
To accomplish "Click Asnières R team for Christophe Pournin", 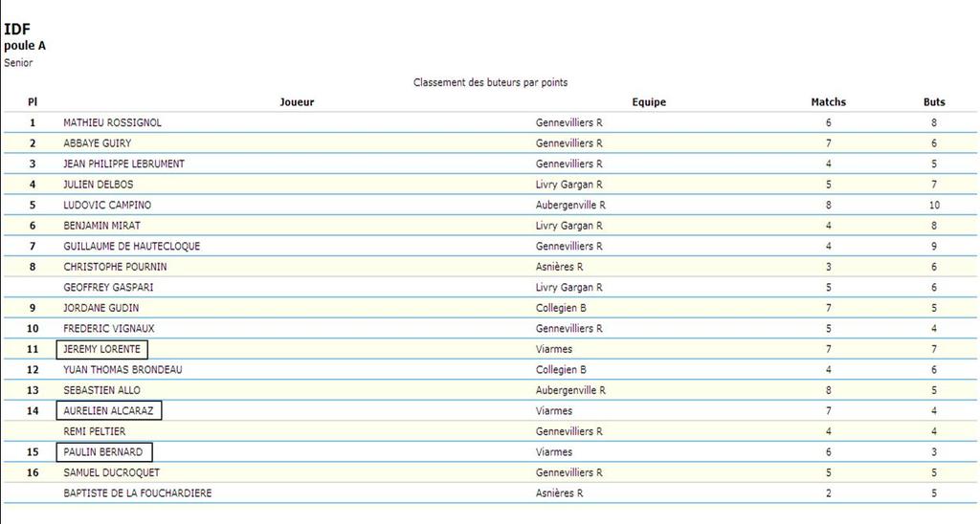I will point(559,267).
